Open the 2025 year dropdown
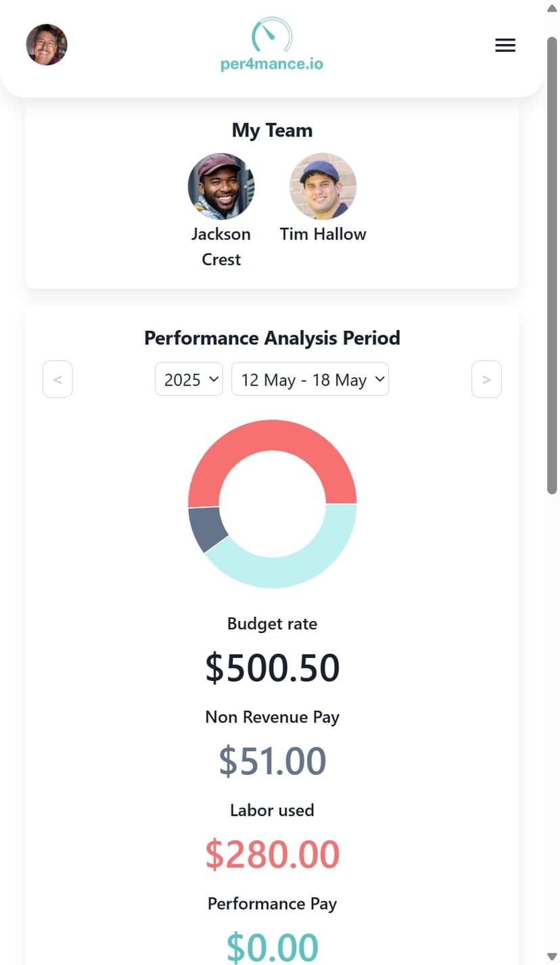 tap(189, 379)
